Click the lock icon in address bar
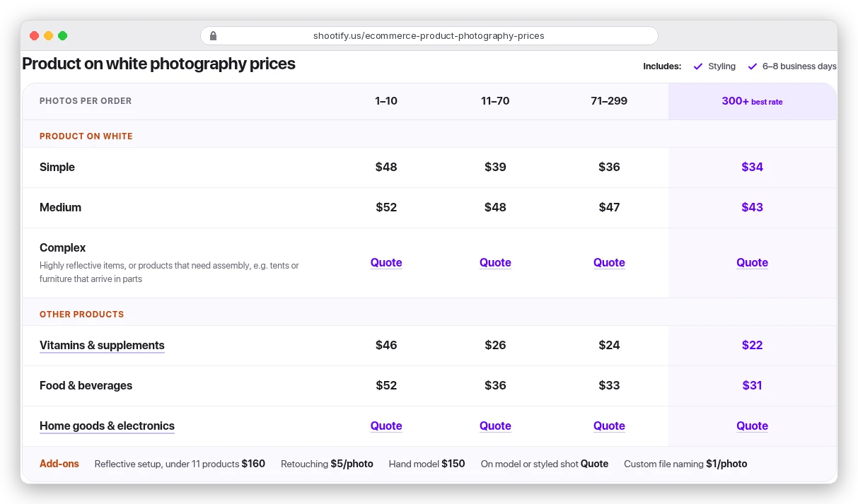The width and height of the screenshot is (858, 504). coord(213,36)
